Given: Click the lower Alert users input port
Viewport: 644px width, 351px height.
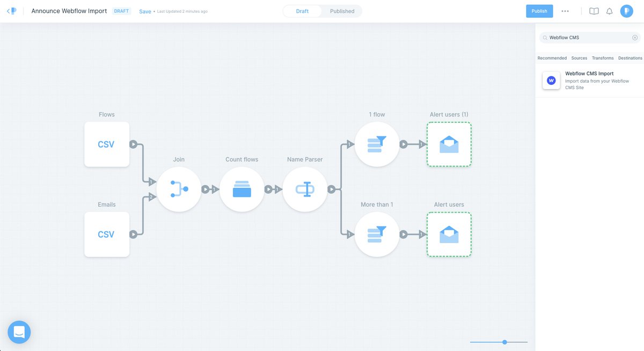Looking at the screenshot, I should [422, 234].
